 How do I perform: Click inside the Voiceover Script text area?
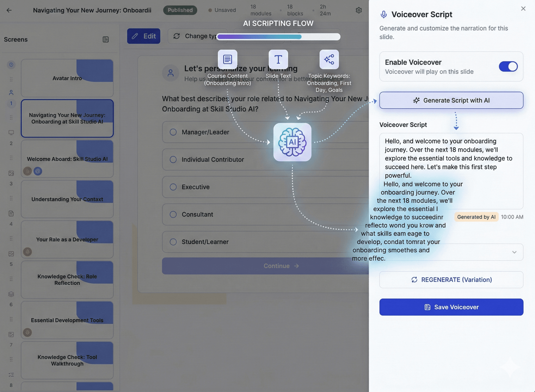tap(451, 171)
